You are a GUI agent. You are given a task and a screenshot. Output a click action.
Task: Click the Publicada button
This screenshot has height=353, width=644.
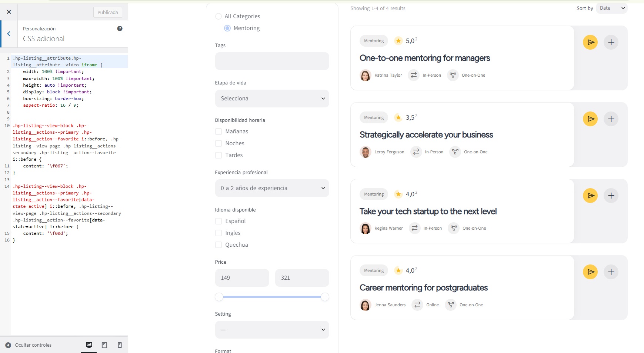coord(107,12)
